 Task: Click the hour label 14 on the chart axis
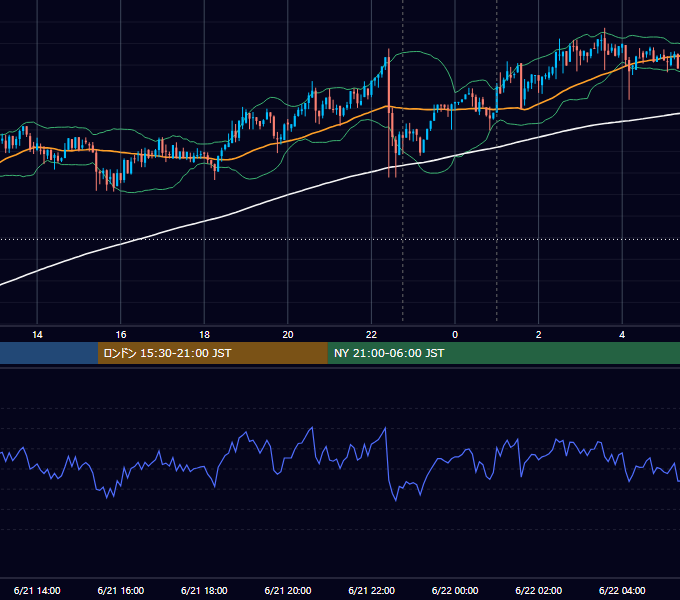coord(37,335)
